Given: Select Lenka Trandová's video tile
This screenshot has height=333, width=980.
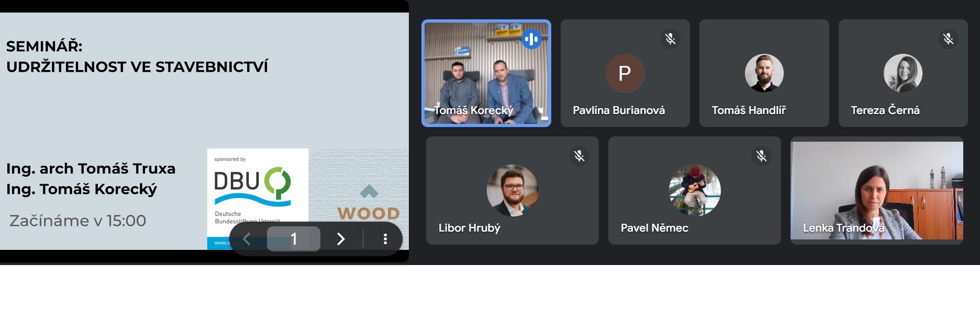Looking at the screenshot, I should [877, 190].
